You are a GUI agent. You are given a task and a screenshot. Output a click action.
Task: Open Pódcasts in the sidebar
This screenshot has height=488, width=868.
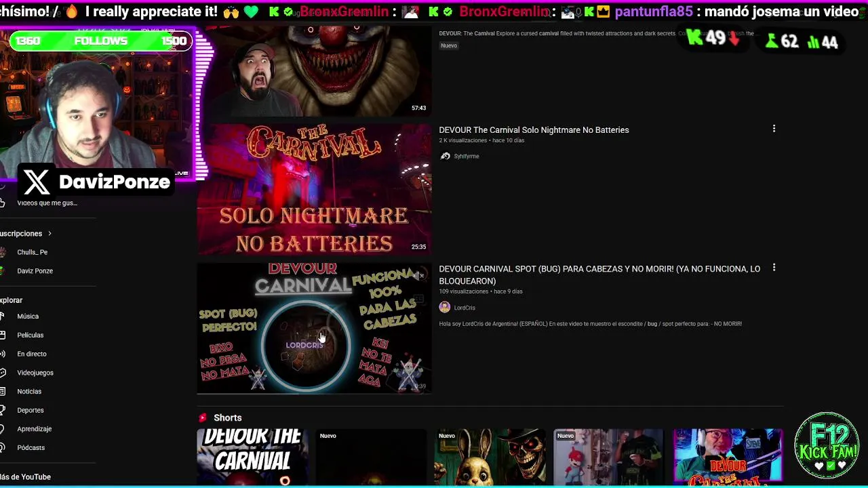[31, 448]
